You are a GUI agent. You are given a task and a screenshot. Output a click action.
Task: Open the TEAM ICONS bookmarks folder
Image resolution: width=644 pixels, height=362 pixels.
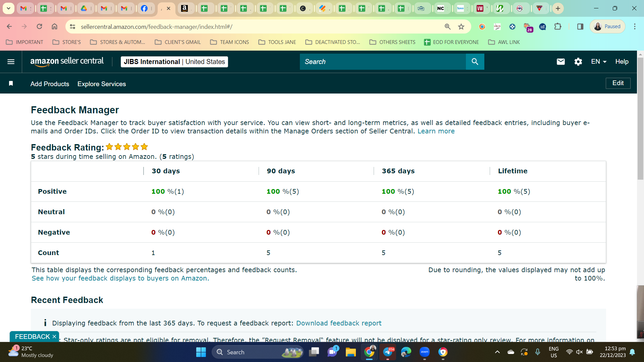point(230,42)
